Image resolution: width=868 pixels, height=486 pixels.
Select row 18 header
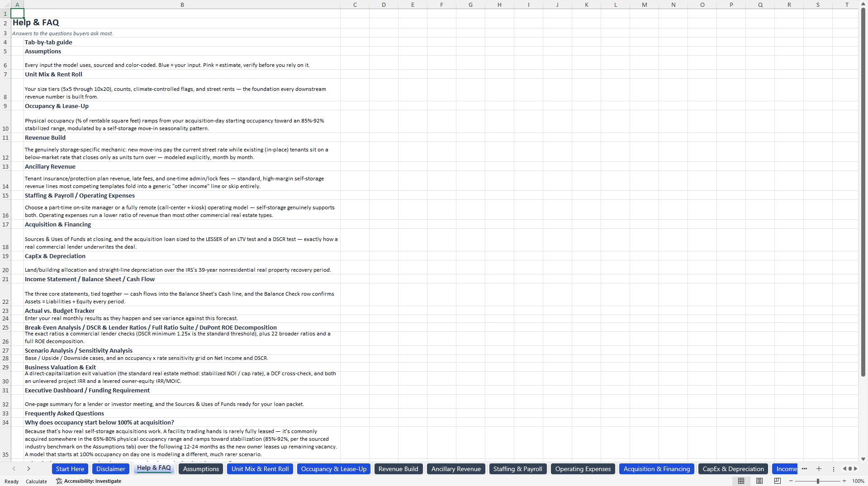click(5, 240)
